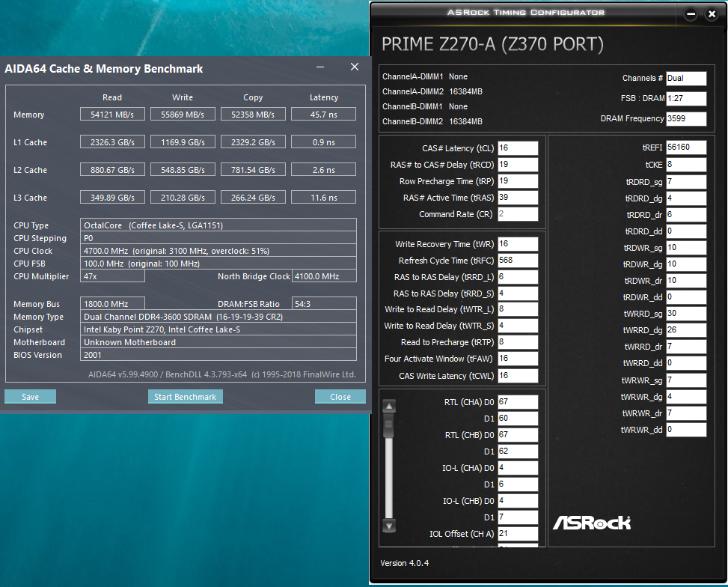
Task: Click the tRDRD_sg value field
Action: click(686, 182)
